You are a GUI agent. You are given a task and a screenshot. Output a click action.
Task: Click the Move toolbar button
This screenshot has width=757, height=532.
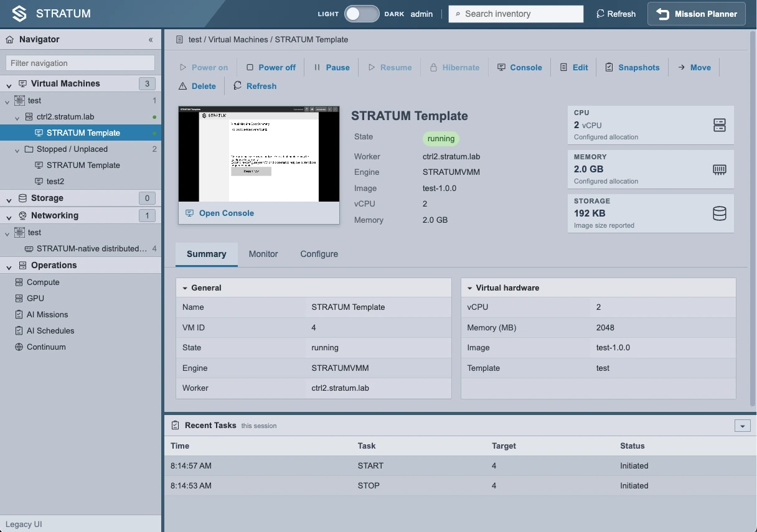click(695, 67)
